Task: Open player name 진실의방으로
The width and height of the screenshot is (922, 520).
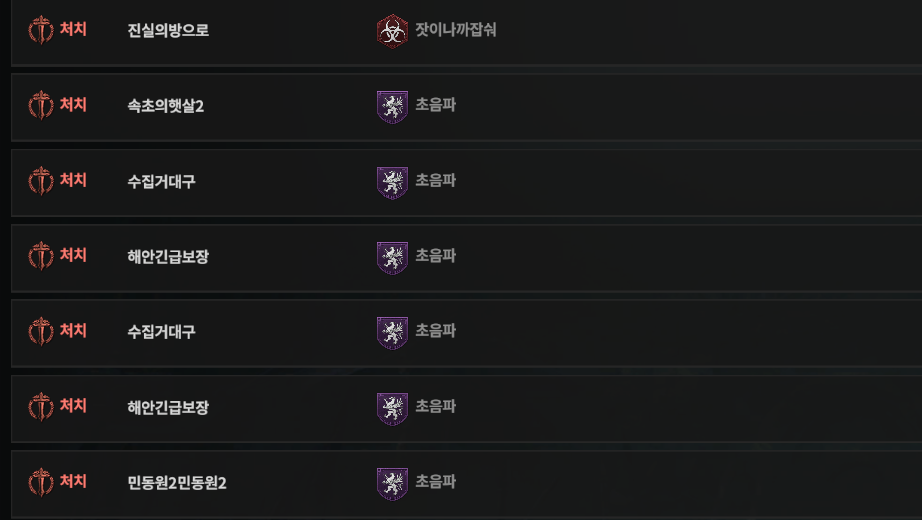Action: pyautogui.click(x=168, y=30)
